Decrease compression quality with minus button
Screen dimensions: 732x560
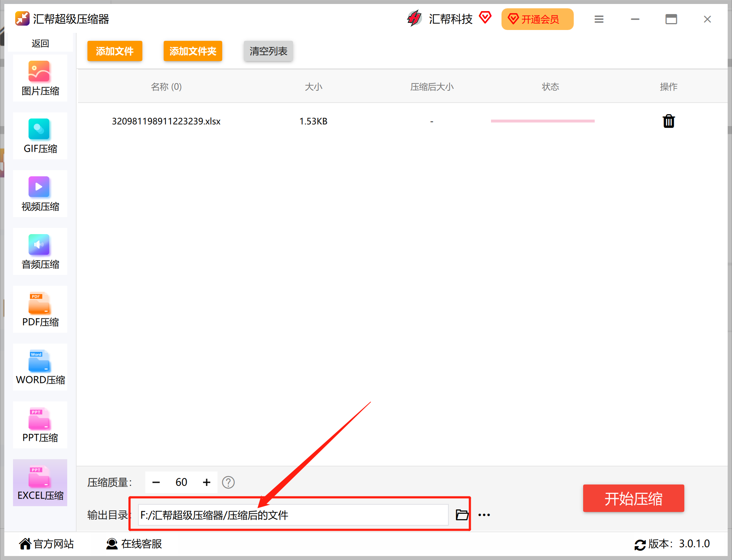(x=156, y=482)
